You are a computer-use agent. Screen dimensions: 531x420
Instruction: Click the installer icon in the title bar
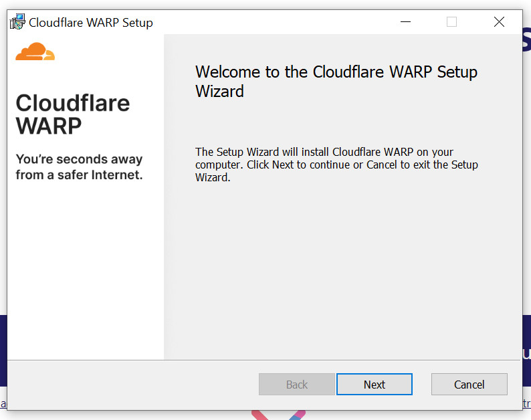(17, 22)
